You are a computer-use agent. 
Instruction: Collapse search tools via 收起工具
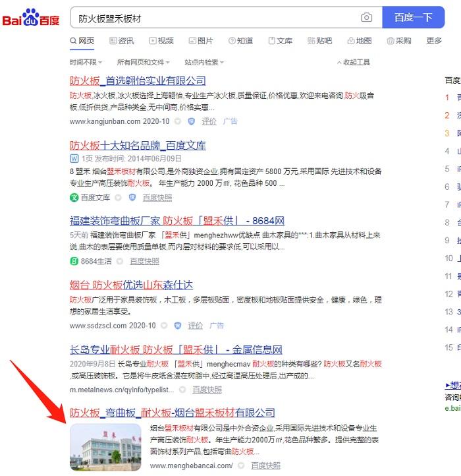[x=354, y=62]
